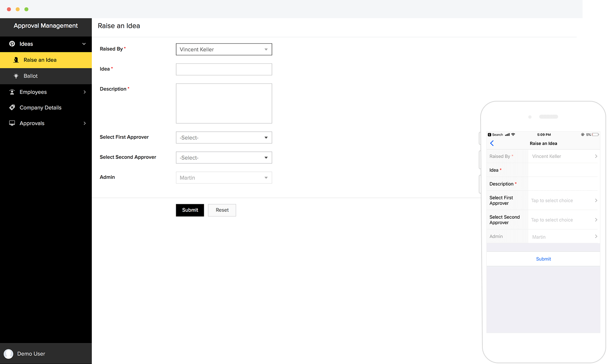Click the Company Details tag icon

tap(12, 108)
